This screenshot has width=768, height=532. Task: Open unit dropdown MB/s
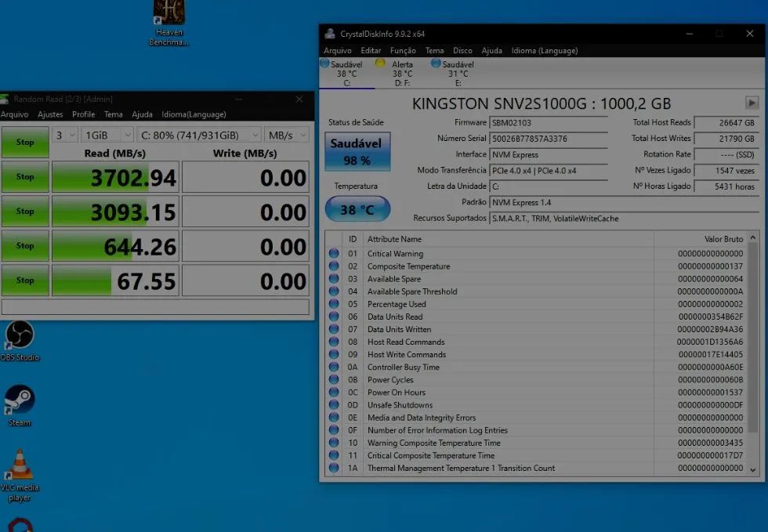coord(287,136)
